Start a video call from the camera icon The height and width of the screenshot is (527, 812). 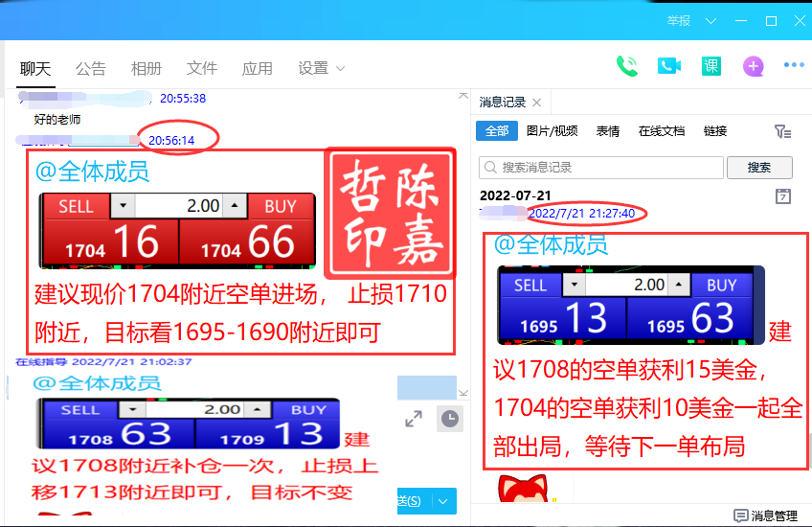(668, 66)
